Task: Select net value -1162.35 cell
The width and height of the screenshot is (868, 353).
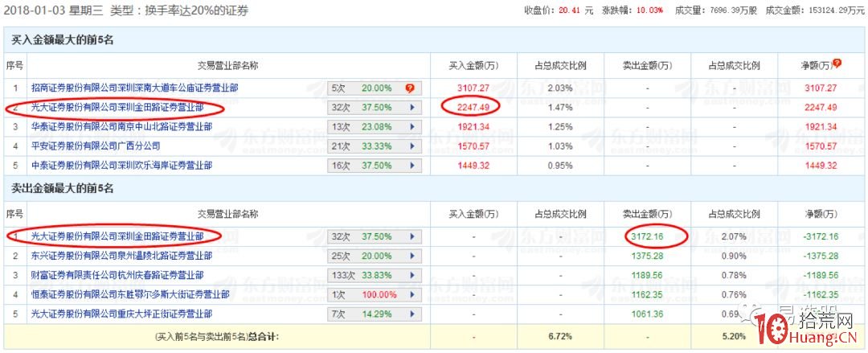Action: [820, 295]
